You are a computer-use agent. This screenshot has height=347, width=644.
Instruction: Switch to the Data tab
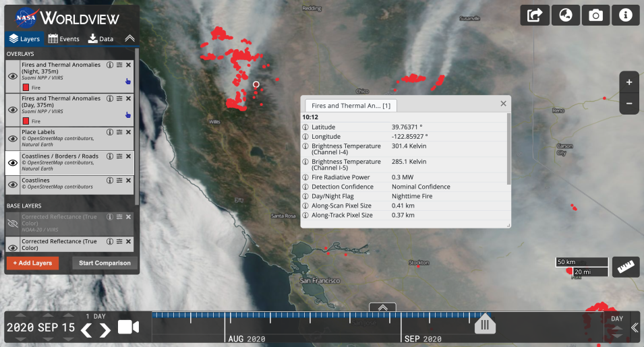(x=100, y=38)
